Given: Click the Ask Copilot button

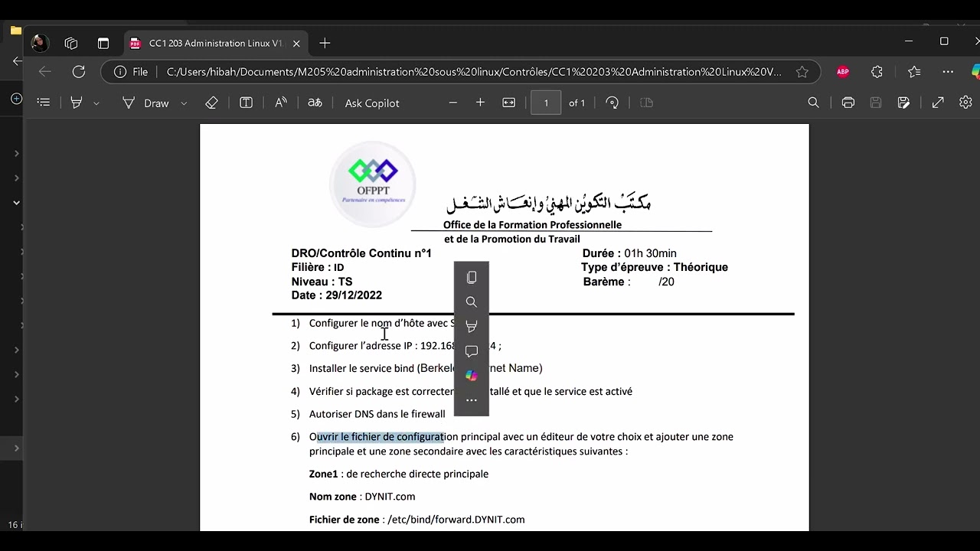Looking at the screenshot, I should point(372,103).
